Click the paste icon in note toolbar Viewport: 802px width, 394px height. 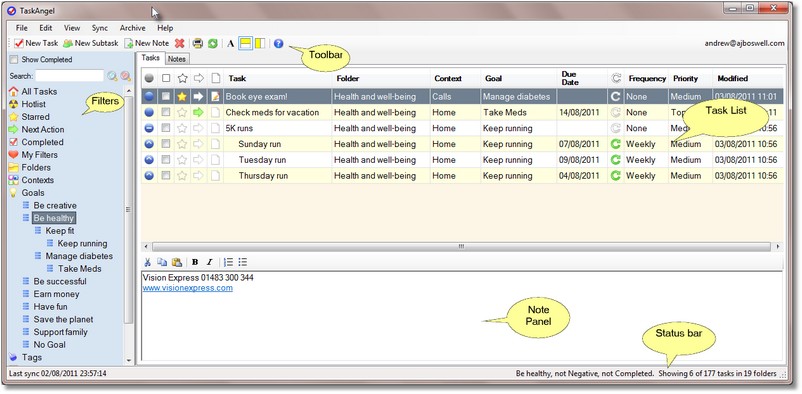tap(176, 262)
